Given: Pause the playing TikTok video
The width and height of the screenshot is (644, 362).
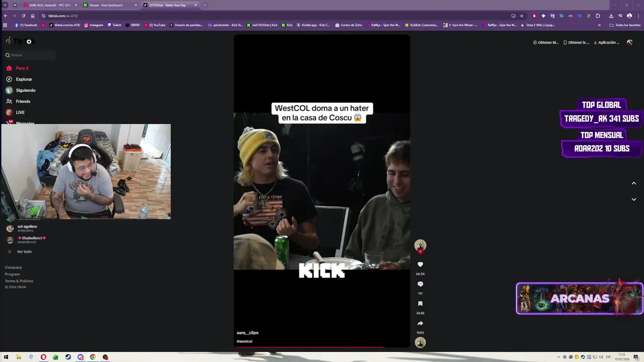Looking at the screenshot, I should click(322, 191).
